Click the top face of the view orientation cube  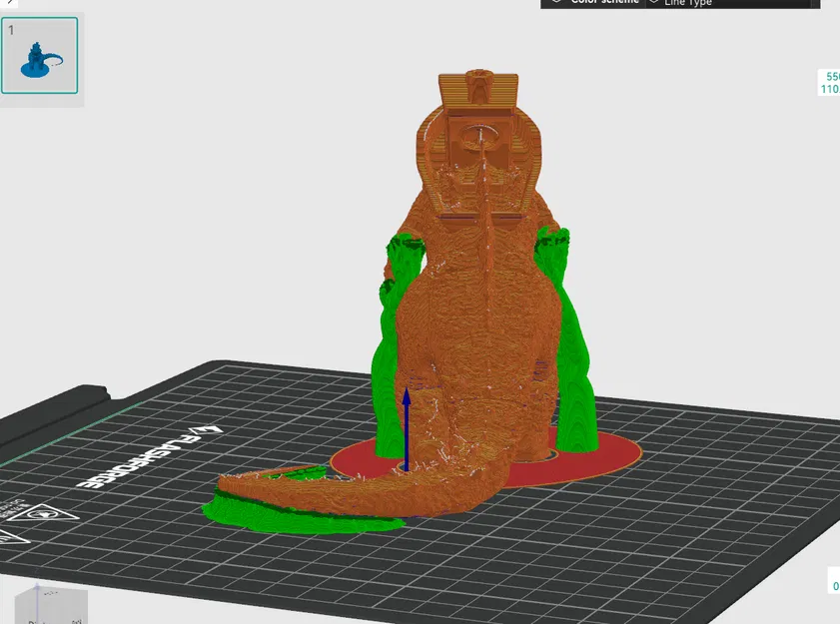[x=50, y=591]
